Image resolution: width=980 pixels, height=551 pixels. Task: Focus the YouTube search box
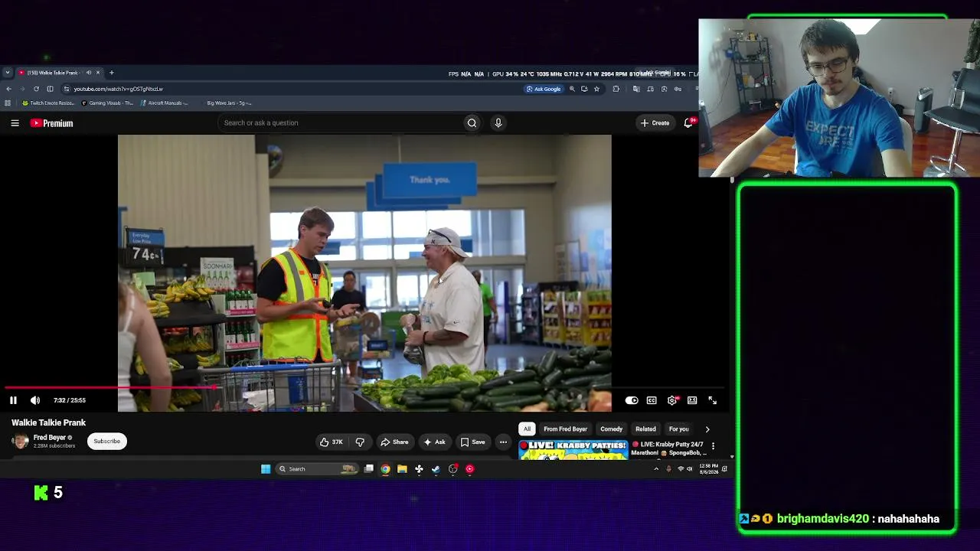point(341,122)
